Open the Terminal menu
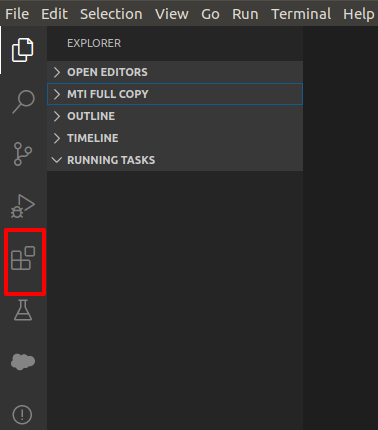The image size is (378, 430). [x=301, y=14]
